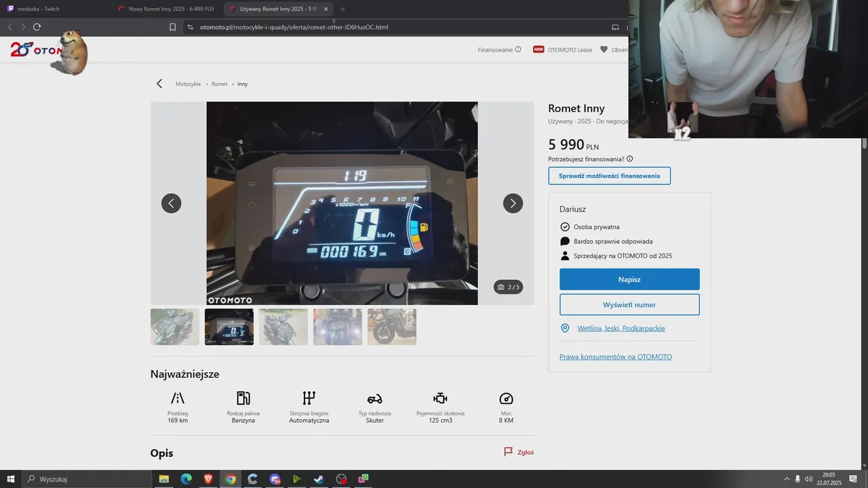Image resolution: width=868 pixels, height=488 pixels.
Task: Open Microsoft Edge from taskbar
Action: 186,479
